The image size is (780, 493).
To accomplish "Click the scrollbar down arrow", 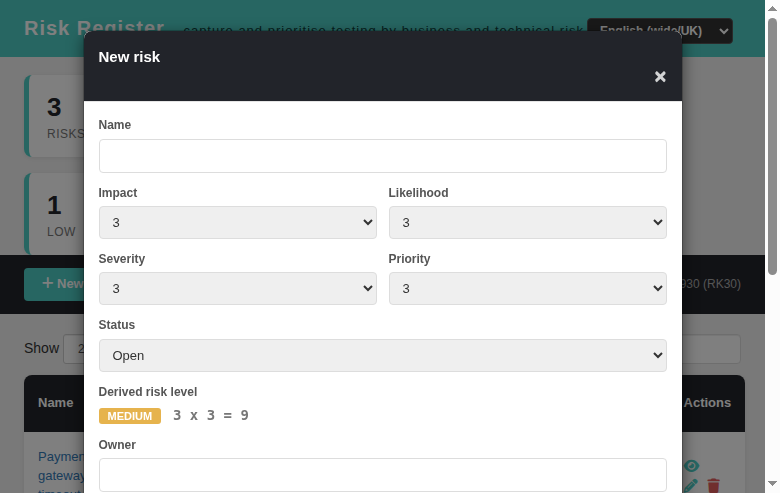I will (x=772, y=484).
